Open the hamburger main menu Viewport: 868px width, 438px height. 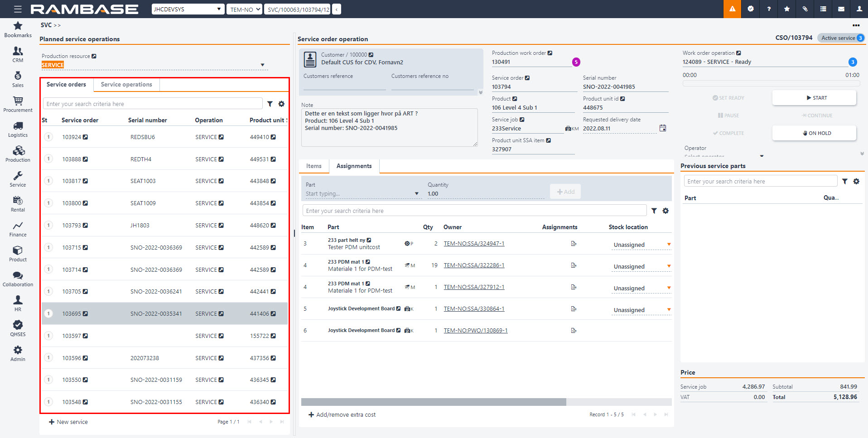point(18,9)
